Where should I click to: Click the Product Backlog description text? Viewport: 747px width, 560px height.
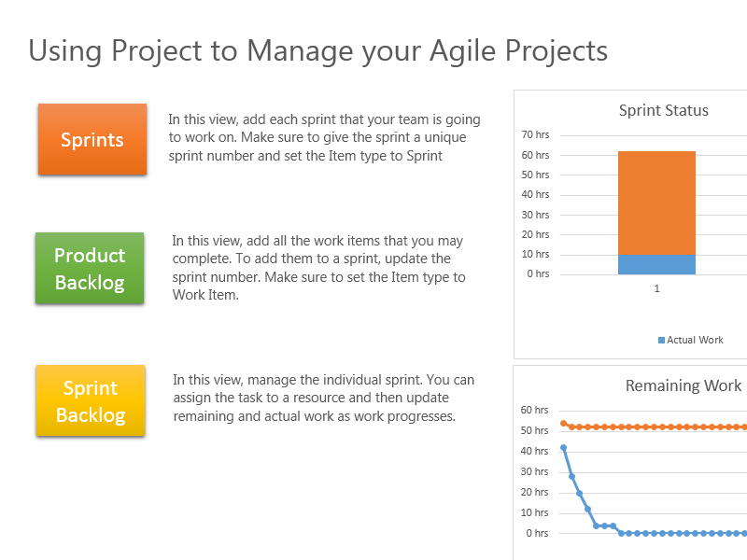(318, 268)
